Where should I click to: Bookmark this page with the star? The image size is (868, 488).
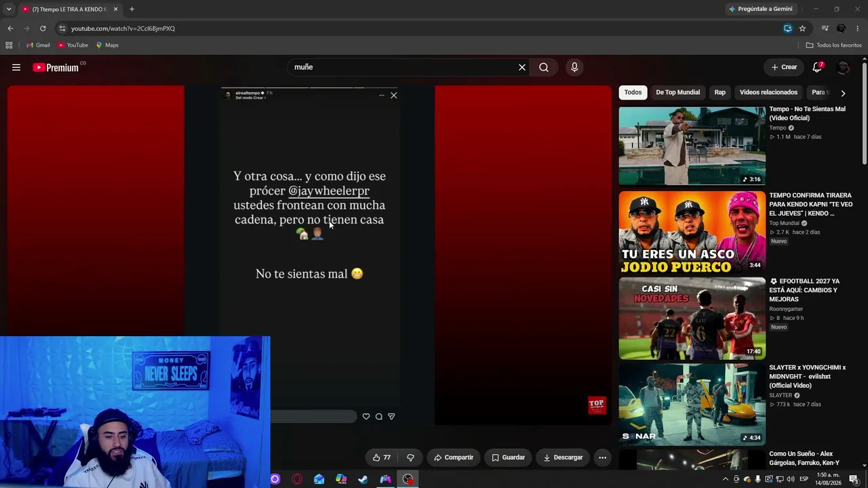click(802, 28)
